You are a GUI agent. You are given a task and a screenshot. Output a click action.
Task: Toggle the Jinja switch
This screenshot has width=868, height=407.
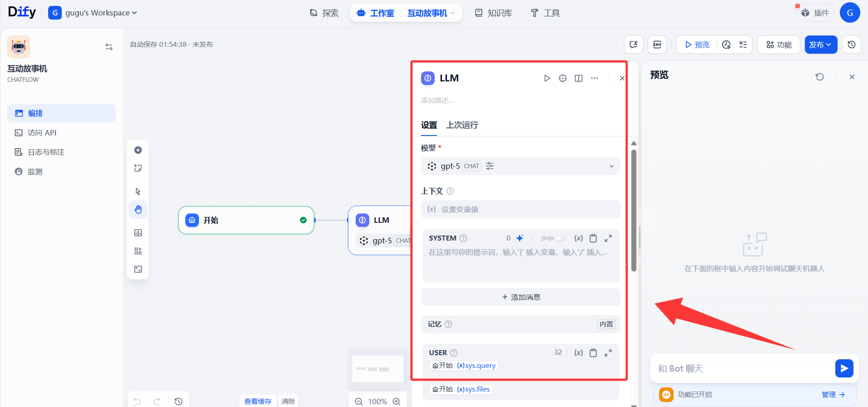561,238
